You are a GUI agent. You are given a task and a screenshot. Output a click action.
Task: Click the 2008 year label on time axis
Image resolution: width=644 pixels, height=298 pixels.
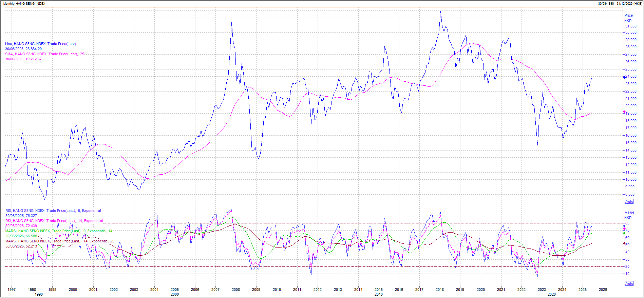[x=236, y=290]
